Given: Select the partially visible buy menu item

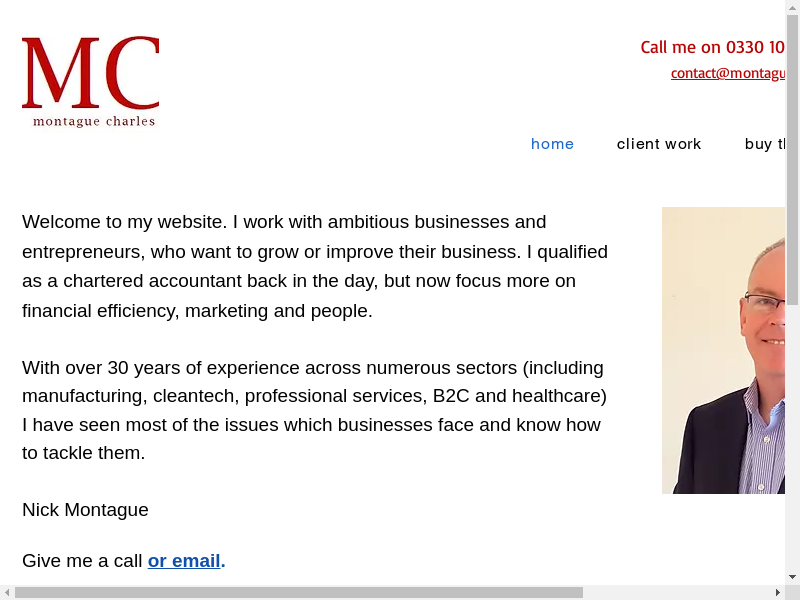Looking at the screenshot, I should pos(765,144).
